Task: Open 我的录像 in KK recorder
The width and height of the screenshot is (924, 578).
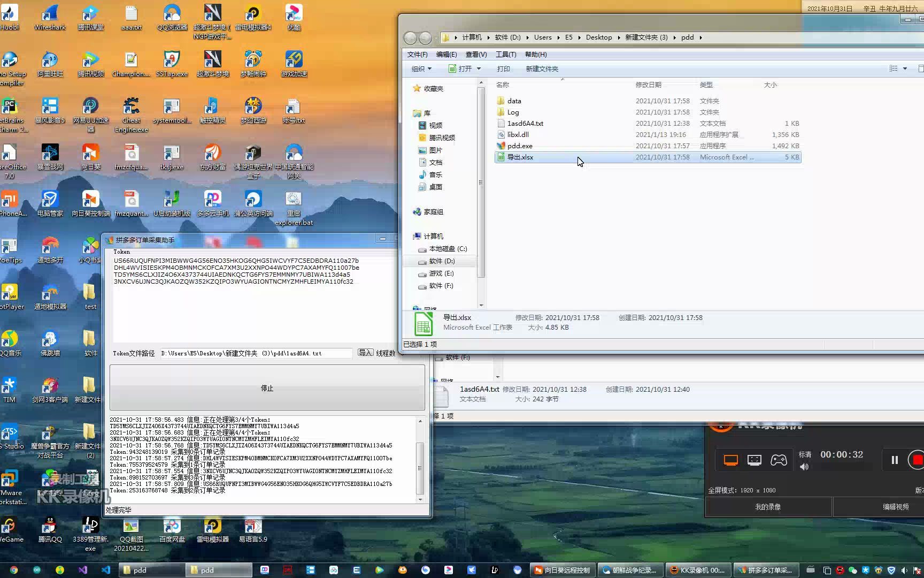Action: click(768, 507)
